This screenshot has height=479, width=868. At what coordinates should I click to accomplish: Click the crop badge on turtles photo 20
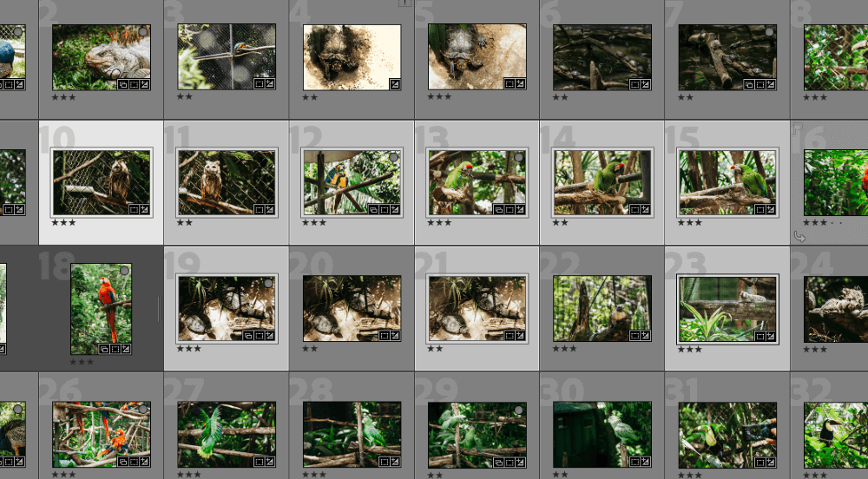(x=384, y=336)
